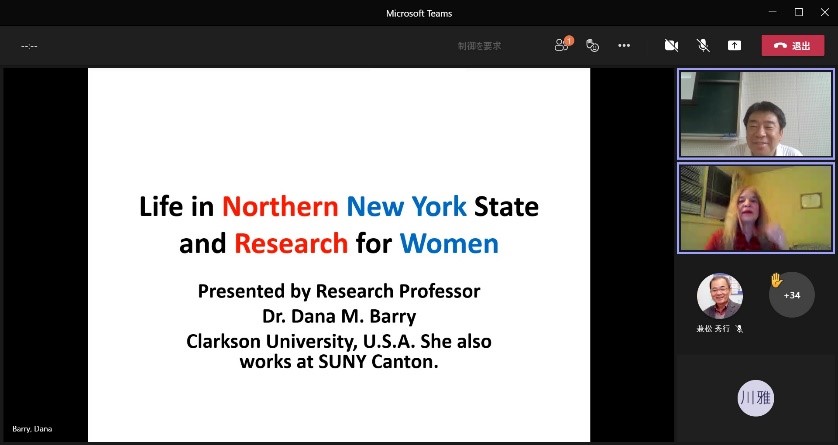Click the Barry, Dana presenter name label

(x=32, y=429)
